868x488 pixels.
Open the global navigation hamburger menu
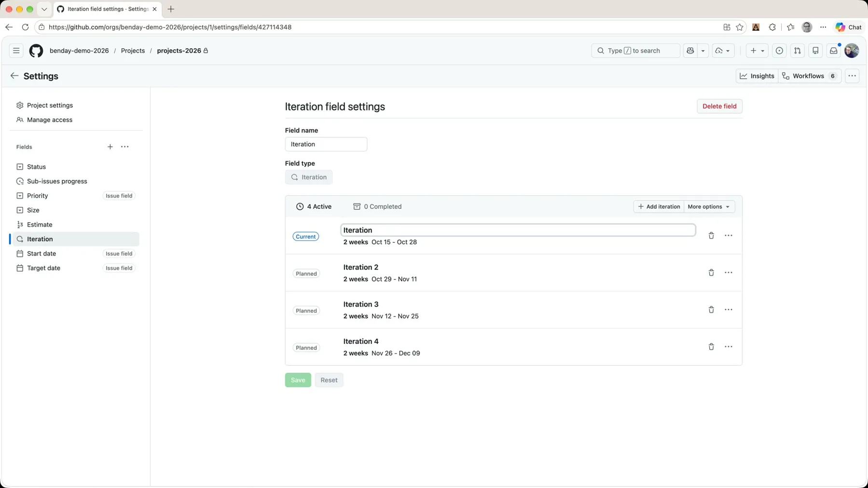click(x=16, y=51)
